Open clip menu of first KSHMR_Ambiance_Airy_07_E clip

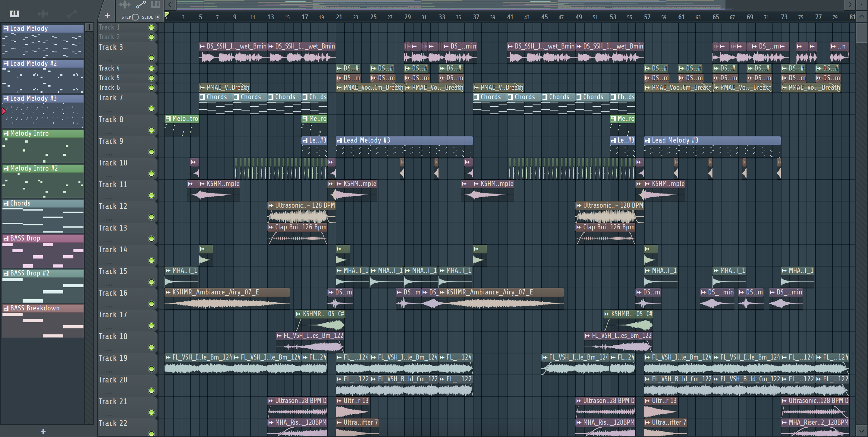click(x=168, y=292)
